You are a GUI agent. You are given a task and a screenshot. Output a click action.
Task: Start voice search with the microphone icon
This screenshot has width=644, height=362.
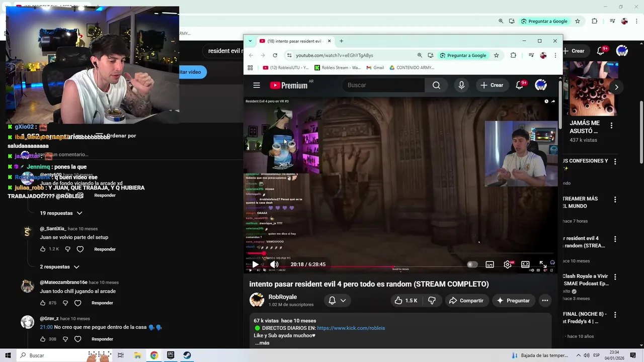point(461,85)
